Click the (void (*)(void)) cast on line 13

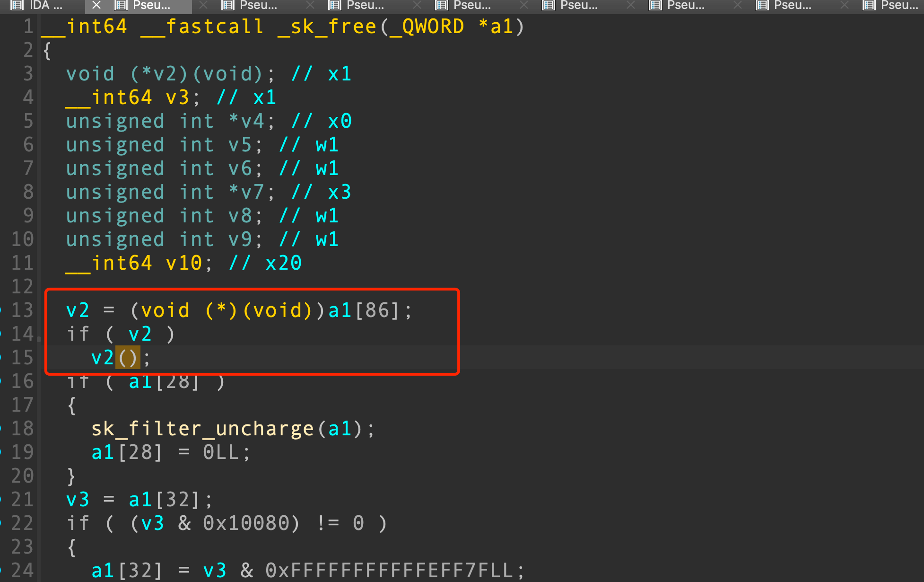227,310
